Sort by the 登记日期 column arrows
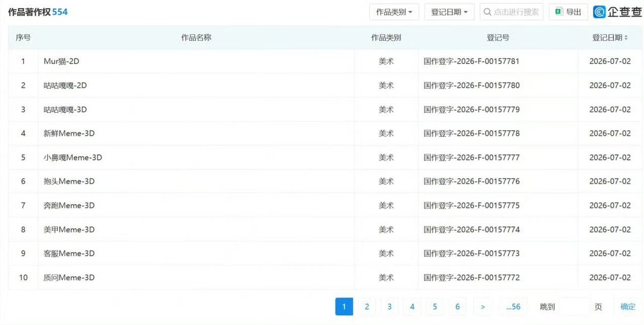 (x=626, y=38)
